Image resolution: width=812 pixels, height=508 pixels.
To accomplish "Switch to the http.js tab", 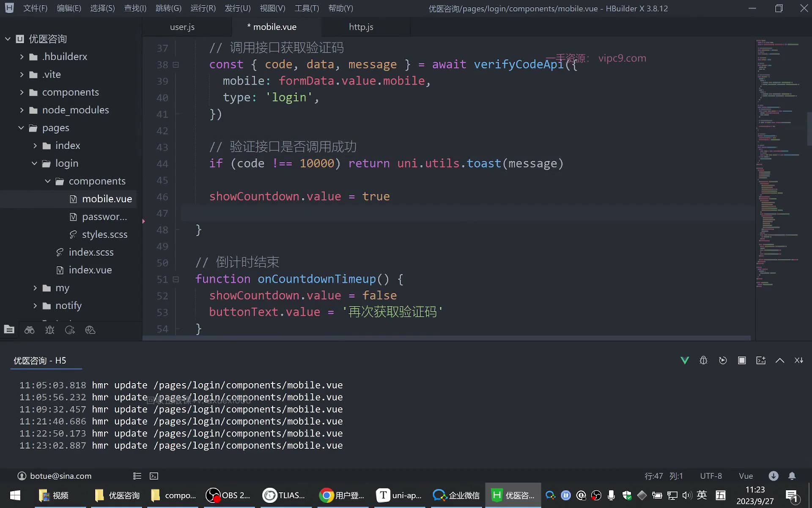I will click(361, 27).
